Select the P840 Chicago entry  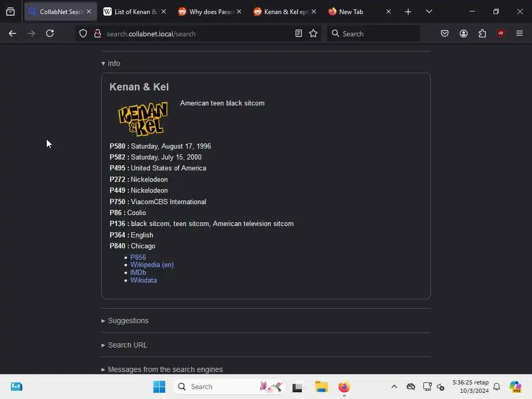pyautogui.click(x=132, y=246)
